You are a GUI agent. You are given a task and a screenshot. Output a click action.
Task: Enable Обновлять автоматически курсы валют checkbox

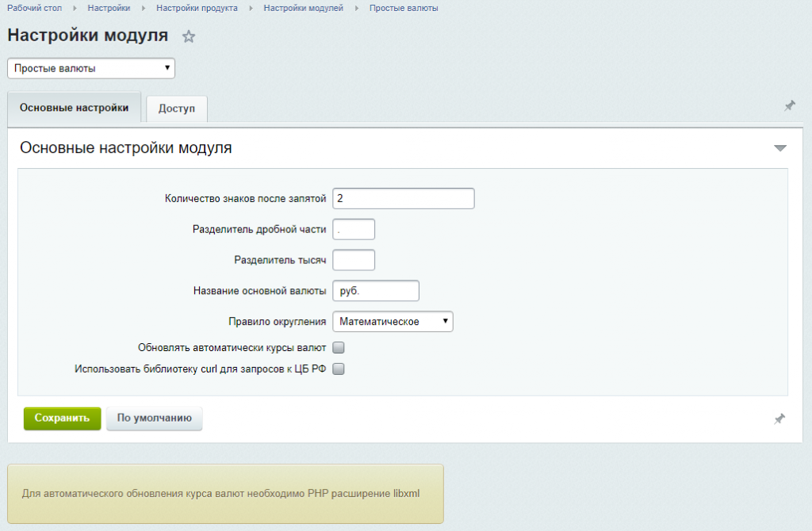[x=339, y=348]
